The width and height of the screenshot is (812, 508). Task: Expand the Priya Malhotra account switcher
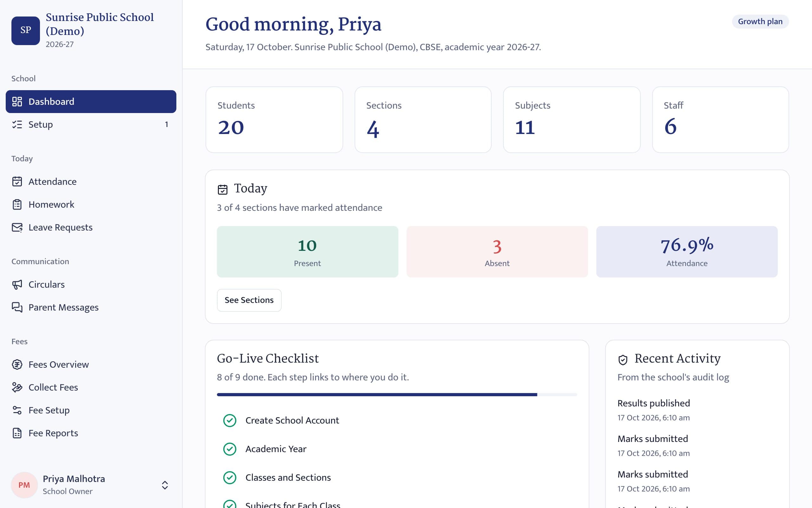(x=165, y=485)
